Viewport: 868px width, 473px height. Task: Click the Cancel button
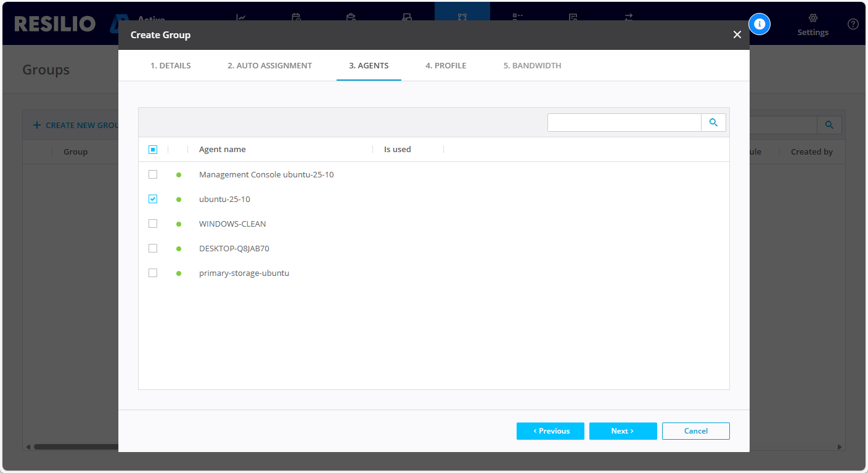(x=695, y=431)
